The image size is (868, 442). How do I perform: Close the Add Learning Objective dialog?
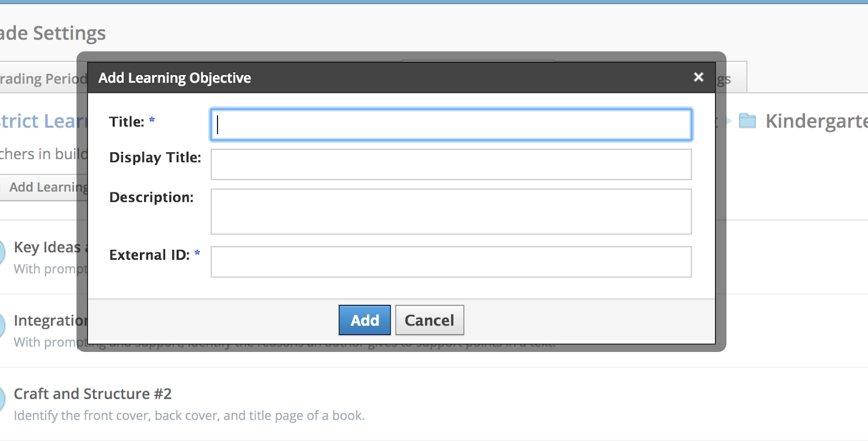coord(698,78)
